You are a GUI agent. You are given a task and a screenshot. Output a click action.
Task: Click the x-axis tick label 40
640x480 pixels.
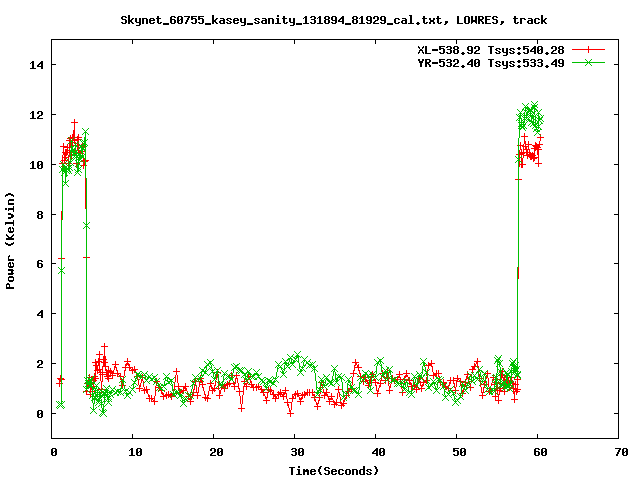378,452
